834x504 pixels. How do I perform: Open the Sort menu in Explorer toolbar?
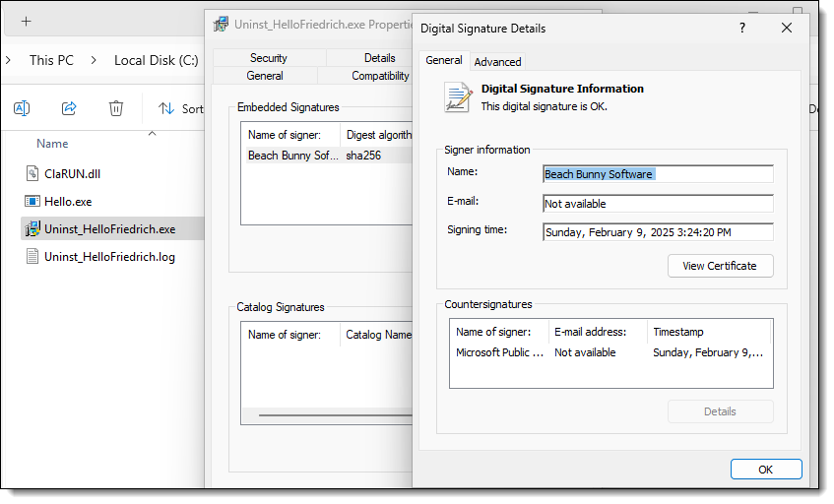(181, 109)
